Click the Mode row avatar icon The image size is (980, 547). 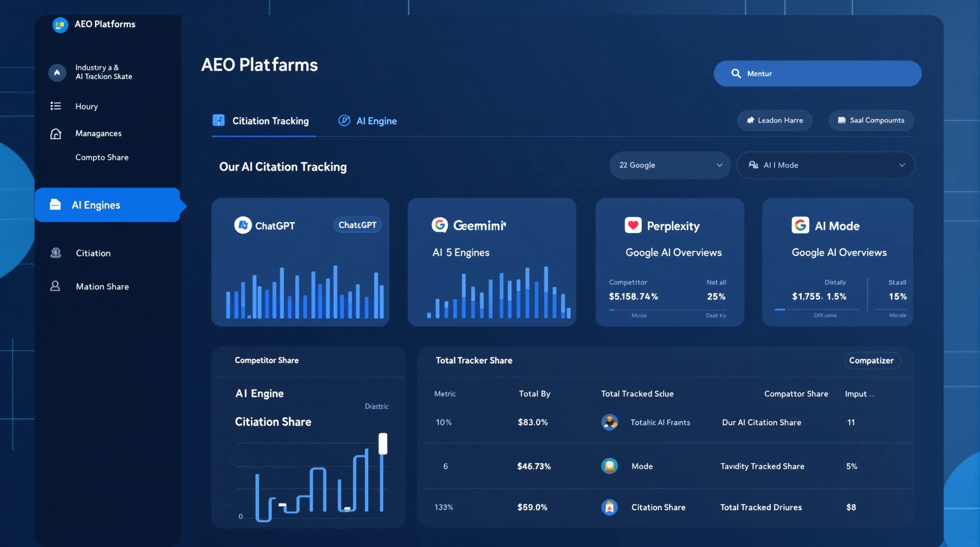(609, 466)
